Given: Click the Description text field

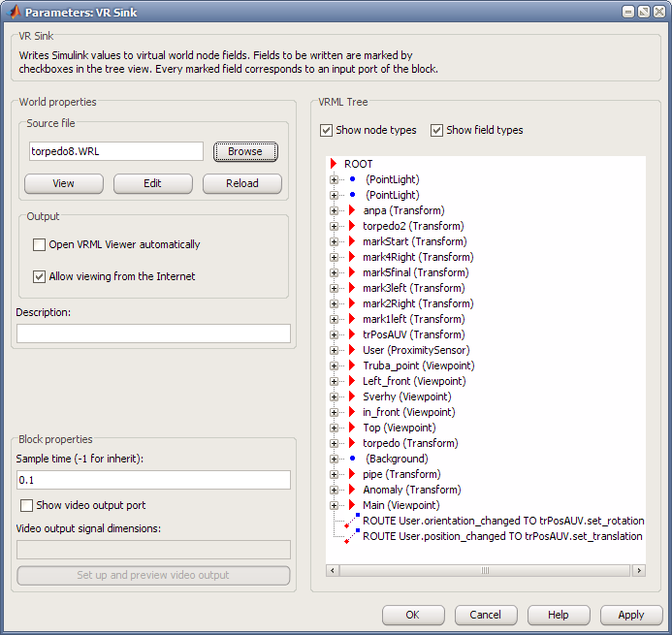Looking at the screenshot, I should 153,333.
